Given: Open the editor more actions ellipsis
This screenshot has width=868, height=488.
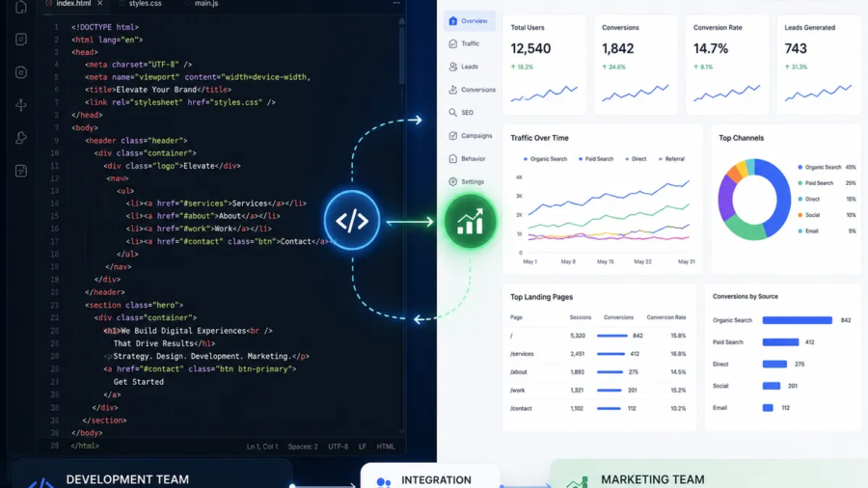Looking at the screenshot, I should (396, 3).
